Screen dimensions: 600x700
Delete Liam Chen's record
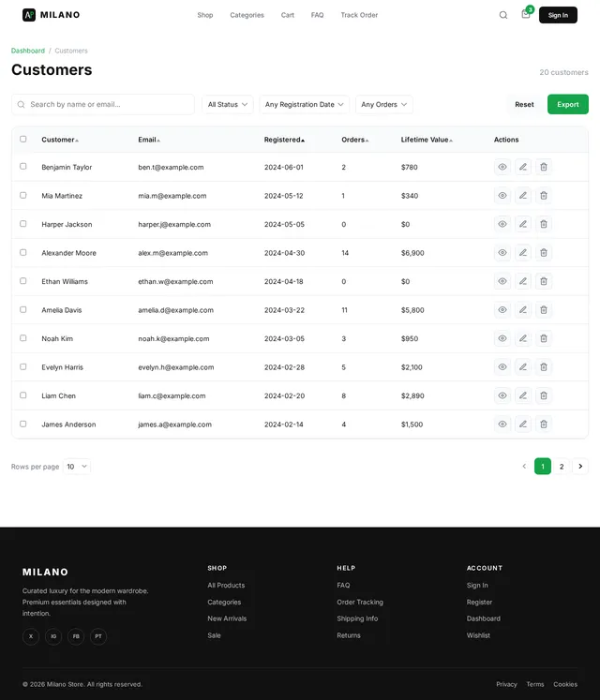tap(543, 395)
